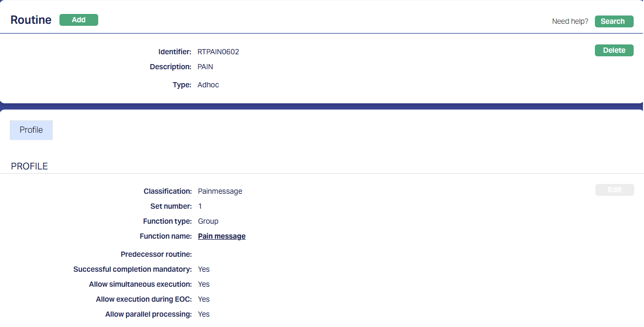Image resolution: width=644 pixels, height=327 pixels.
Task: Select the identifier value RTPAIN0602
Action: click(218, 52)
